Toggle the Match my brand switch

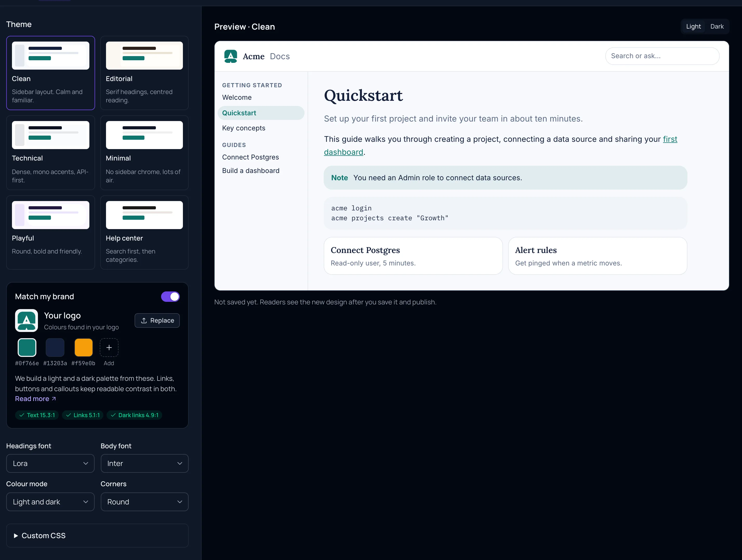(x=170, y=296)
